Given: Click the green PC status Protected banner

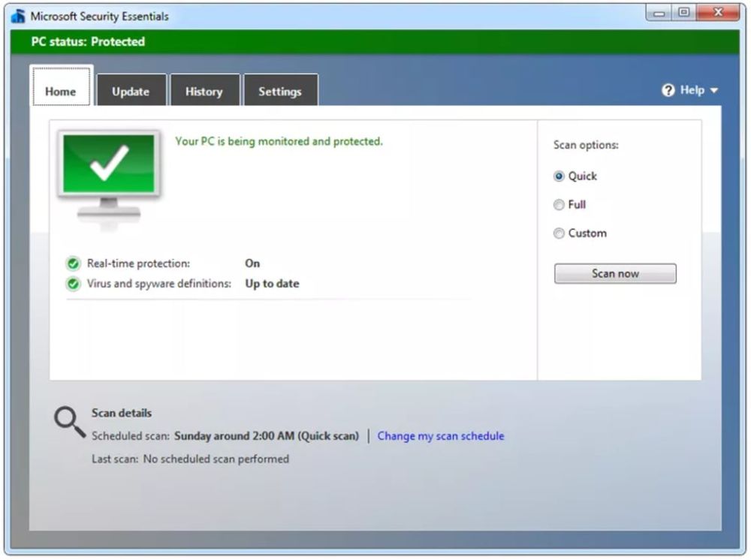Looking at the screenshot, I should coord(375,42).
